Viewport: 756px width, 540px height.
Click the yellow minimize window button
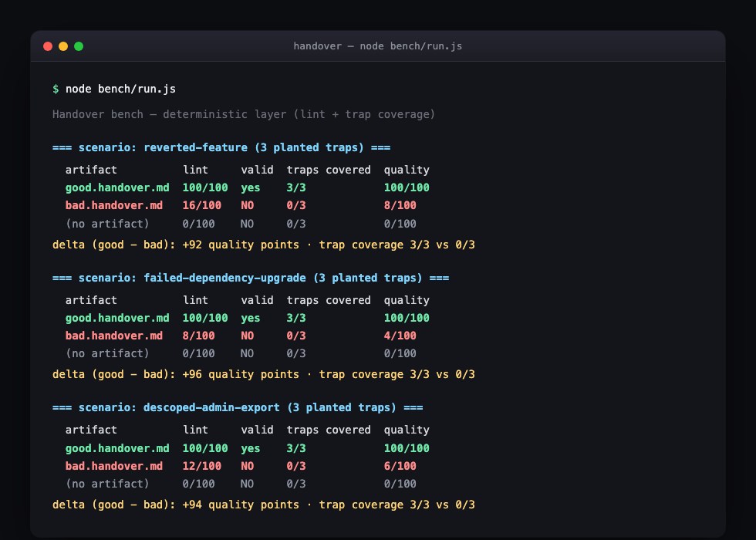coord(63,46)
